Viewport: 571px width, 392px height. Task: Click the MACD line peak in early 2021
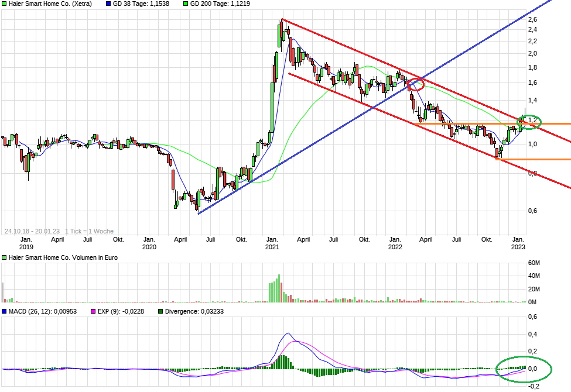(x=288, y=333)
